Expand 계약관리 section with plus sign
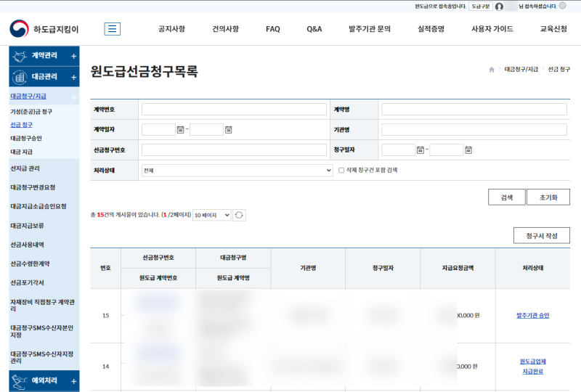The width and height of the screenshot is (581, 392). click(x=74, y=57)
